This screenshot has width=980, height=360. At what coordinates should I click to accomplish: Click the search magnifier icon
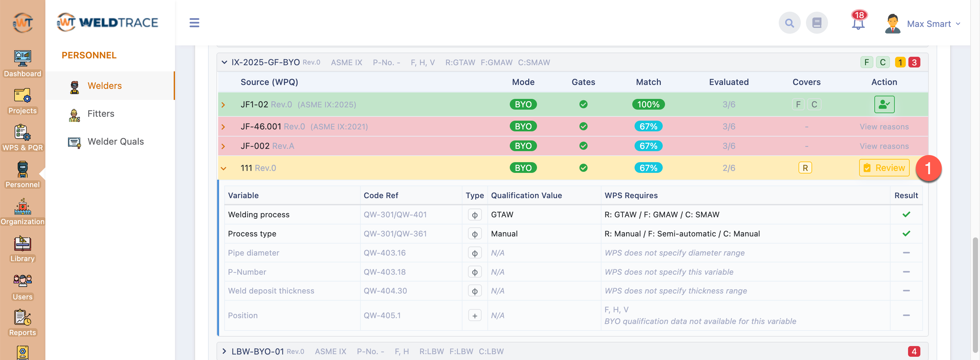tap(789, 23)
